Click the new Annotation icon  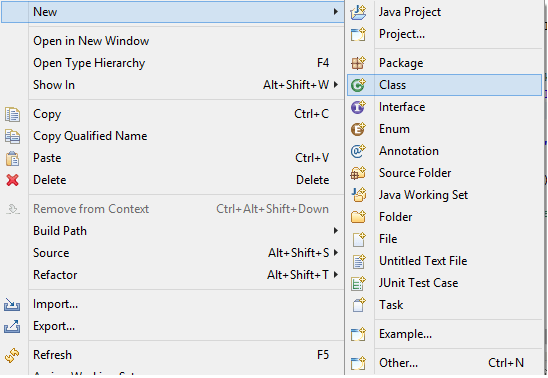pos(358,151)
